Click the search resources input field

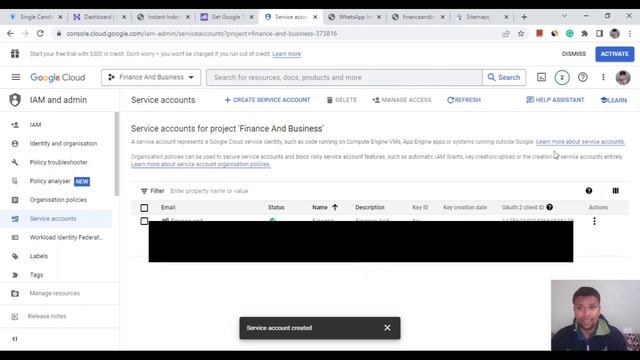(x=344, y=77)
